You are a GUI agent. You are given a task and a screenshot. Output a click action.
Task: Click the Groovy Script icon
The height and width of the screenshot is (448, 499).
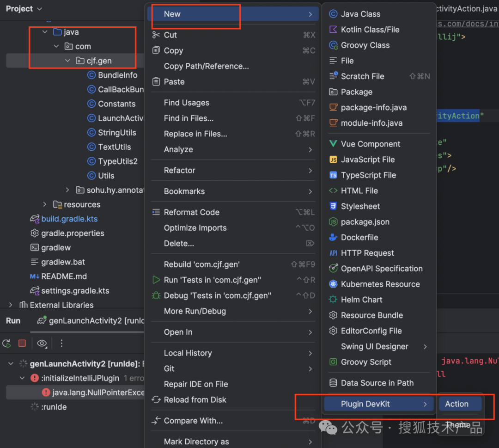coord(333,362)
